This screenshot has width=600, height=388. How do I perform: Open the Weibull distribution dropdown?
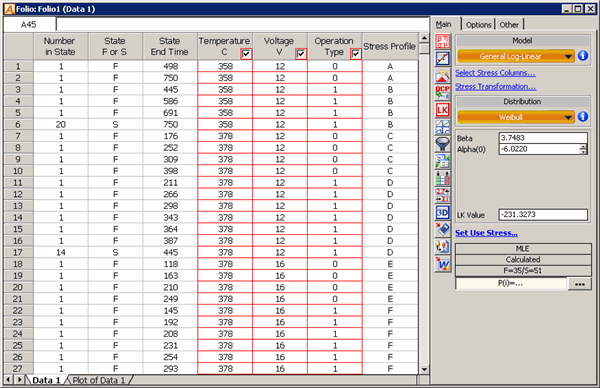516,117
